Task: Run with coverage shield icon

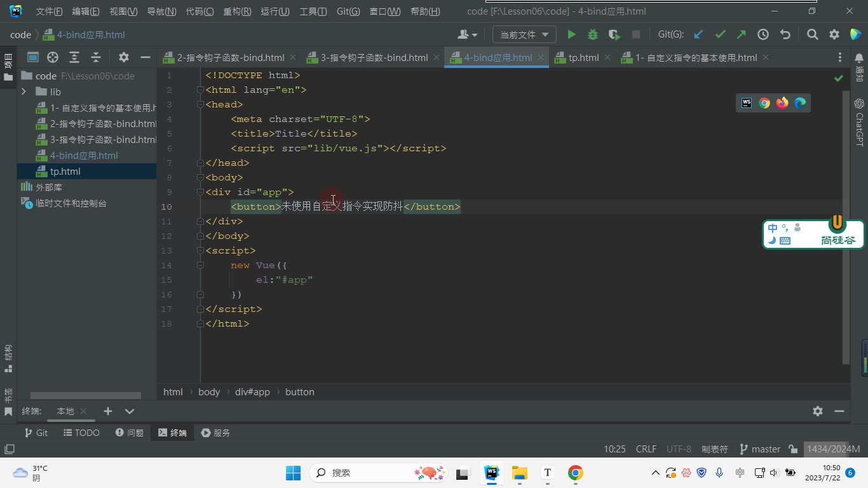Action: tap(614, 35)
